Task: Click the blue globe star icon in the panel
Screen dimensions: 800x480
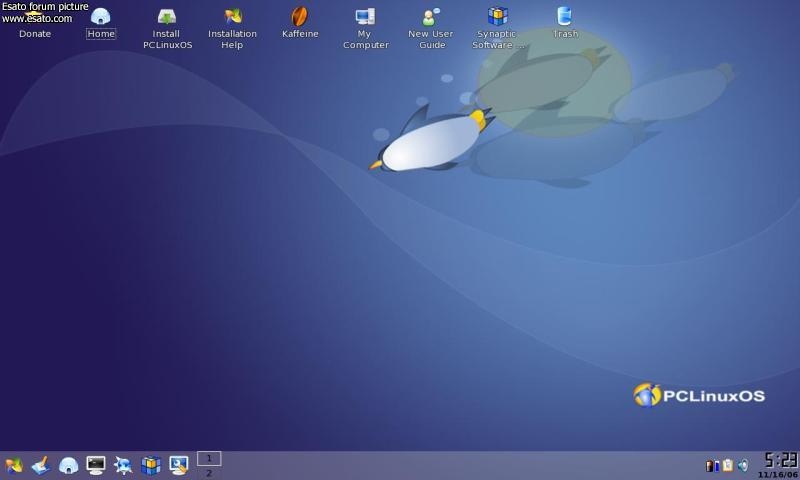Action: click(x=123, y=465)
